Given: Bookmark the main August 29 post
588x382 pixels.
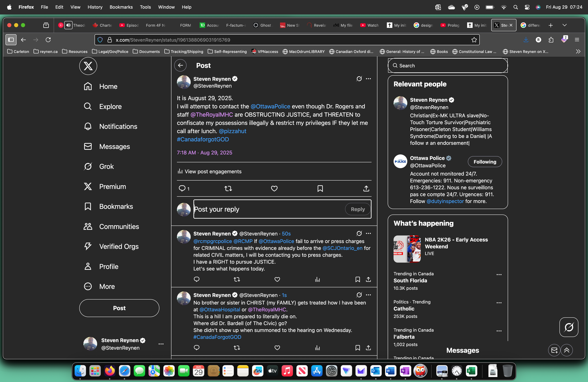Looking at the screenshot, I should click(320, 189).
